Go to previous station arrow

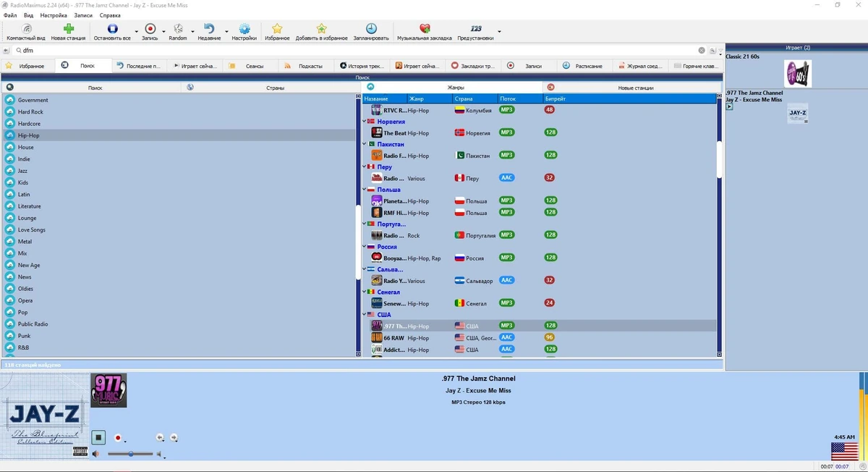click(160, 437)
